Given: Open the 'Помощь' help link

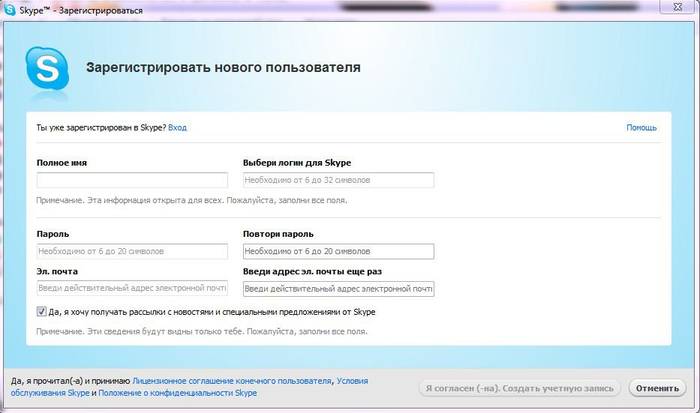Looking at the screenshot, I should (641, 128).
